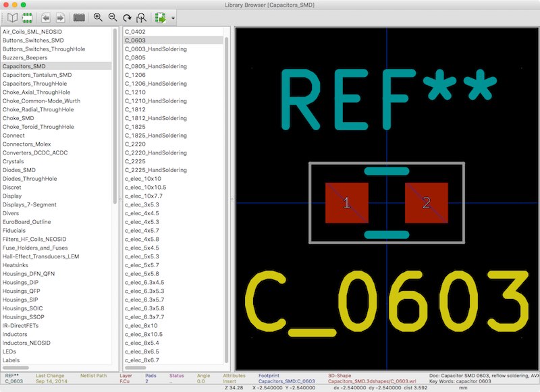Click the Sep 14, 2014 last change value

(x=51, y=381)
